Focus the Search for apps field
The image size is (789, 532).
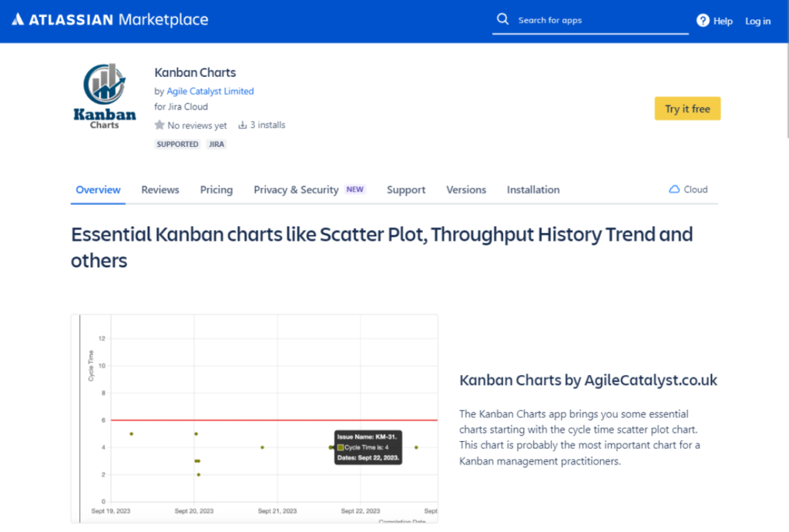coord(590,21)
